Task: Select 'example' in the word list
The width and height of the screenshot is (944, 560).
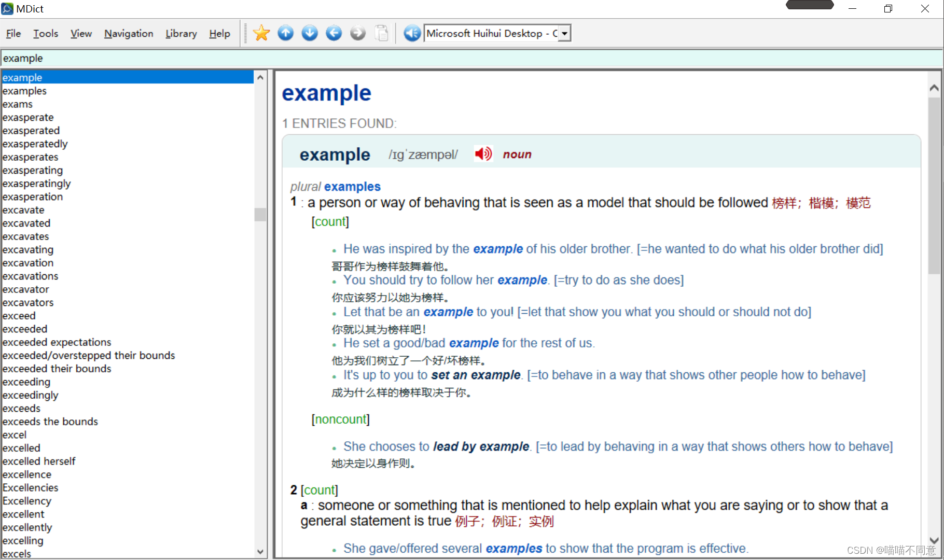Action: pos(128,77)
